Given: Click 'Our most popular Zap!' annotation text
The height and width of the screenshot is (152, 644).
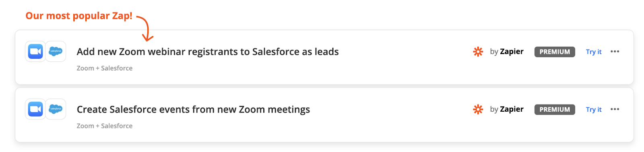Looking at the screenshot, I should point(79,16).
